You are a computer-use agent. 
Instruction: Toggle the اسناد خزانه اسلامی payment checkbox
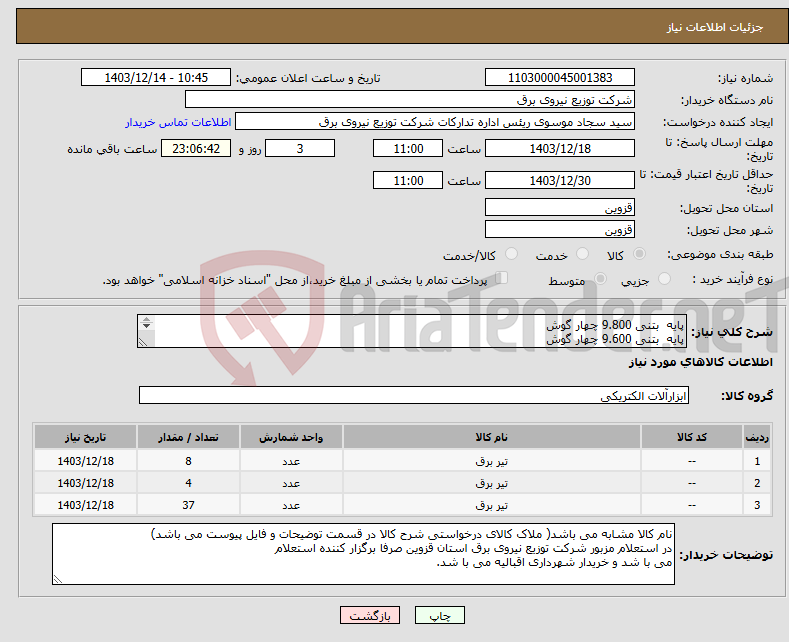point(502,278)
